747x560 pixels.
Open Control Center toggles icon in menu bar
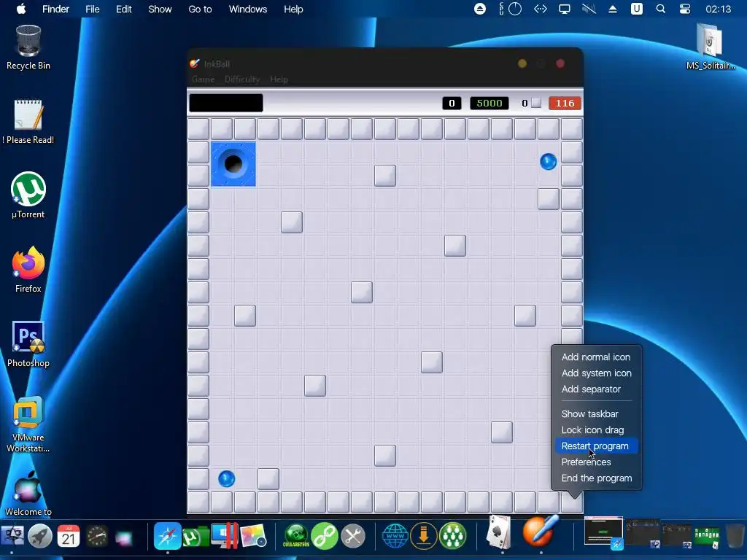pyautogui.click(x=685, y=9)
